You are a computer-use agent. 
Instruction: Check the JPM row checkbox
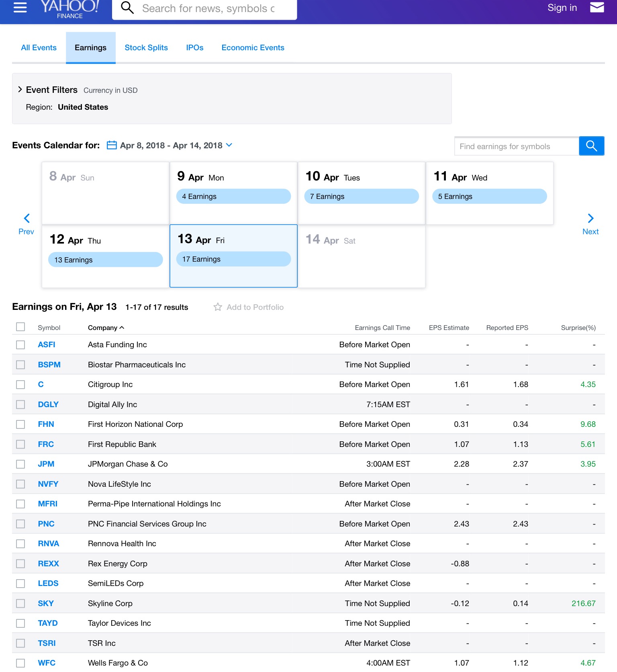click(x=20, y=464)
